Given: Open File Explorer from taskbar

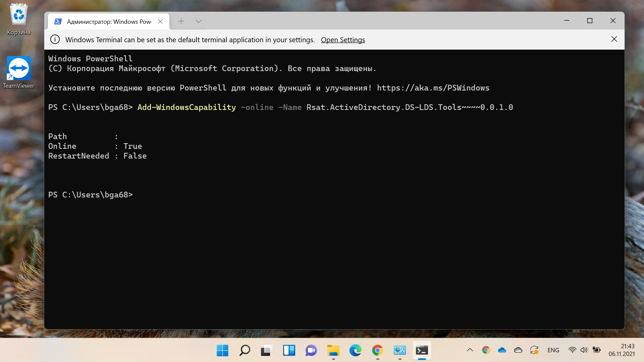Looking at the screenshot, I should (333, 350).
